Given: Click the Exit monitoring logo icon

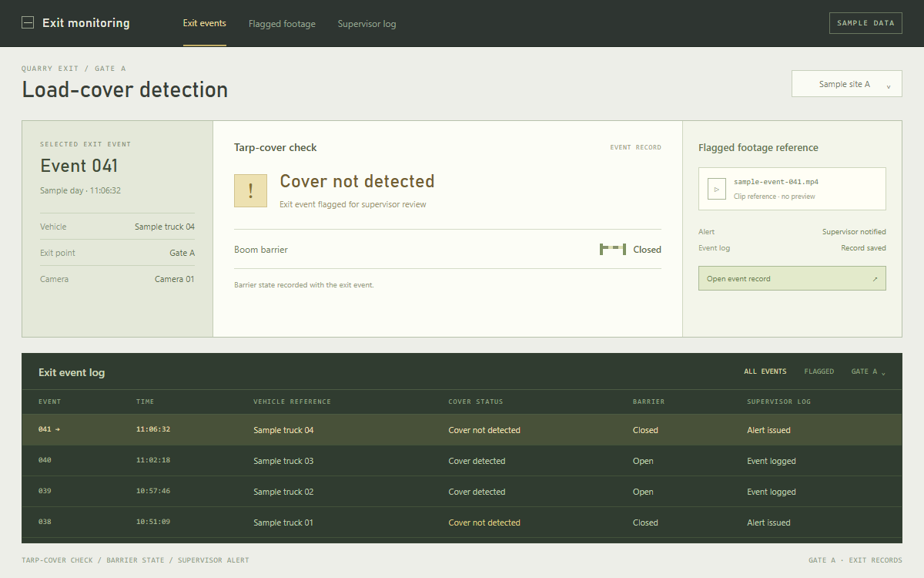Looking at the screenshot, I should 28,23.
